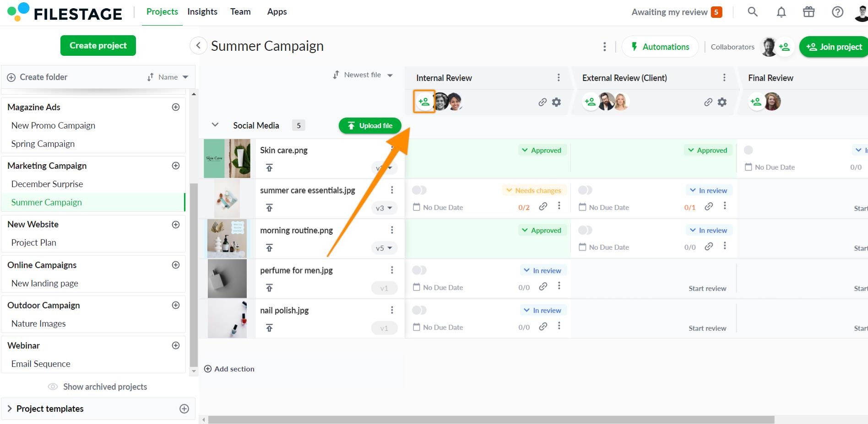
Task: Toggle internal review switch for perfume for men.jpg
Action: 419,270
